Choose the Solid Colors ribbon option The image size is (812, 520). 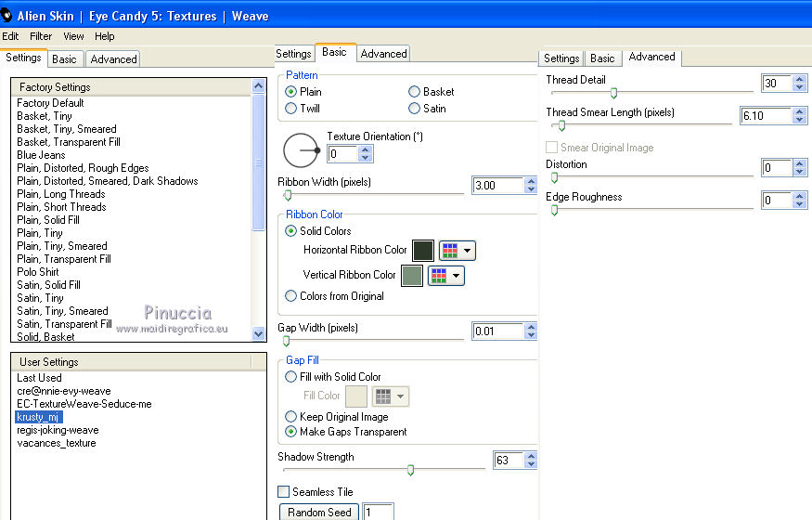[x=291, y=231]
